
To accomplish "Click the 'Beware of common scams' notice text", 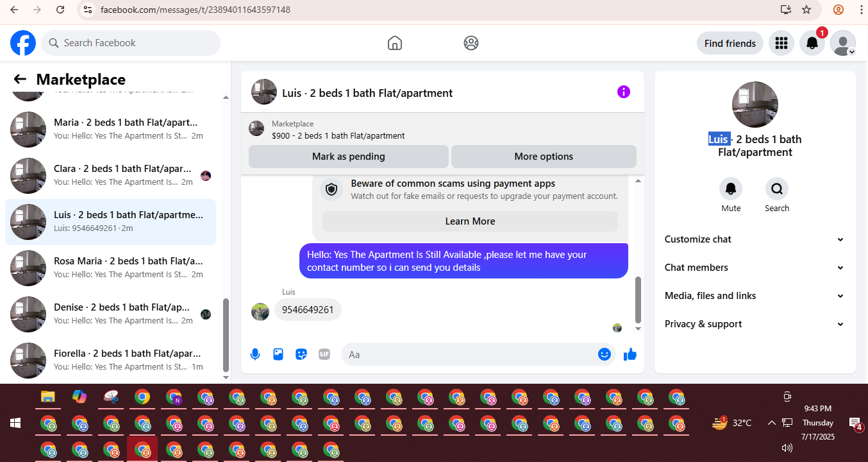I will (x=453, y=184).
